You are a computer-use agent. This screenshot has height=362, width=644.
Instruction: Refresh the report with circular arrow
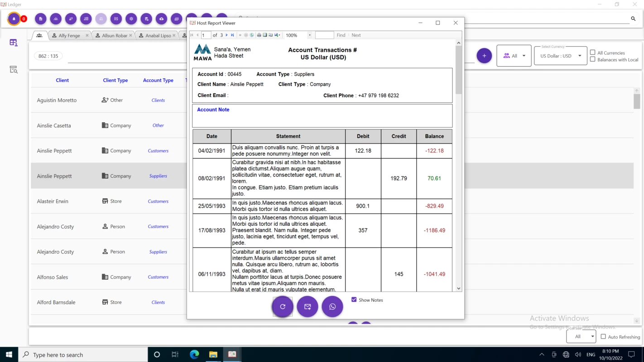[283, 307]
